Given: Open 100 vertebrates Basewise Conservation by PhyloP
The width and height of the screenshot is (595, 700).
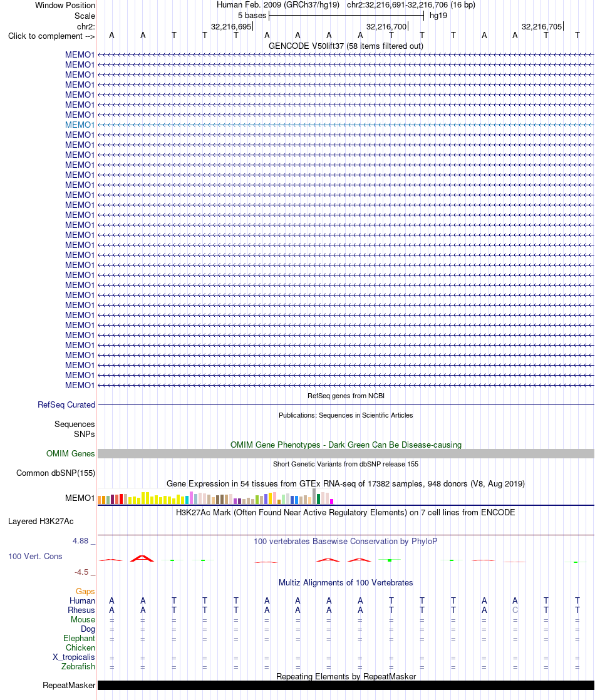Looking at the screenshot, I should point(346,542).
